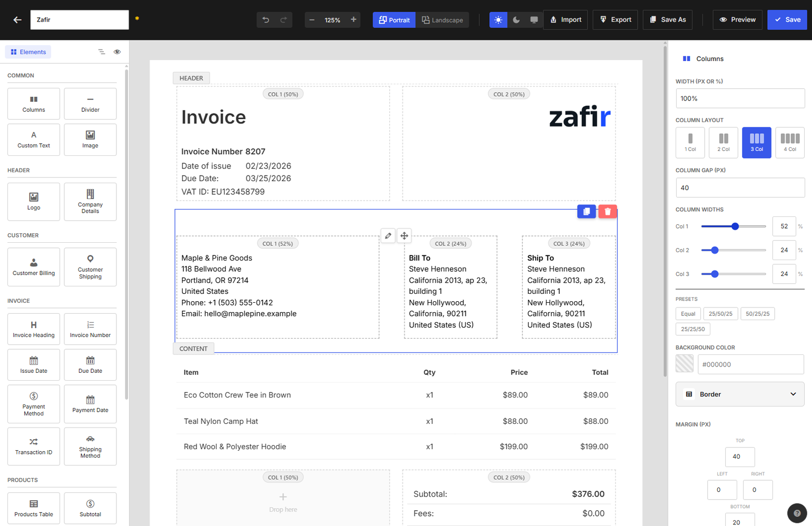Add Customer Shipping element
Image resolution: width=812 pixels, height=526 pixels.
click(90, 267)
